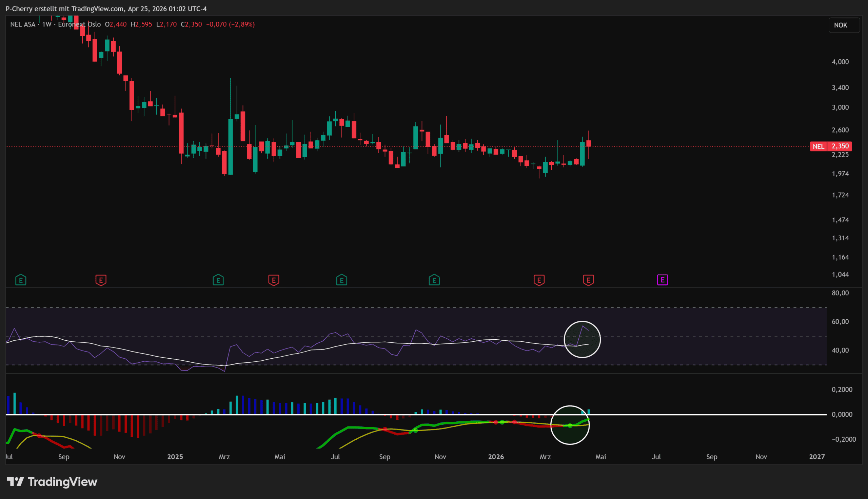Click the 4,000 level on price scale
Viewport: 868px width, 499px height.
pyautogui.click(x=840, y=62)
